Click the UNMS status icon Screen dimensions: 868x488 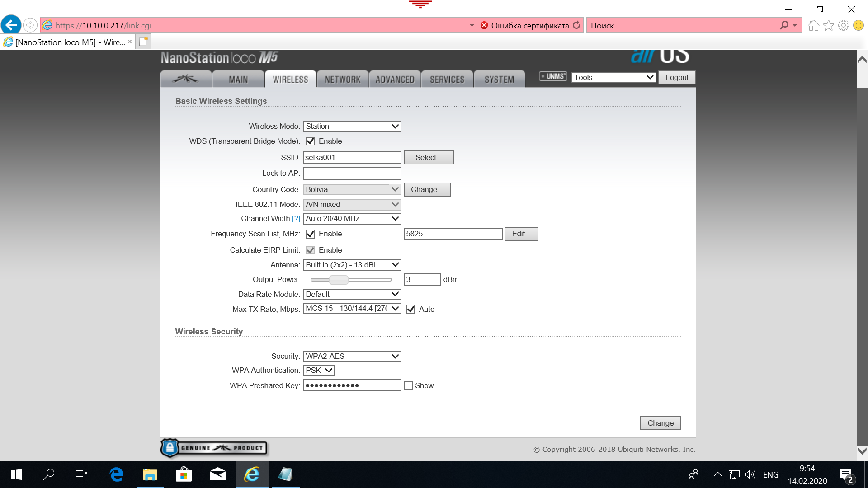coord(553,76)
